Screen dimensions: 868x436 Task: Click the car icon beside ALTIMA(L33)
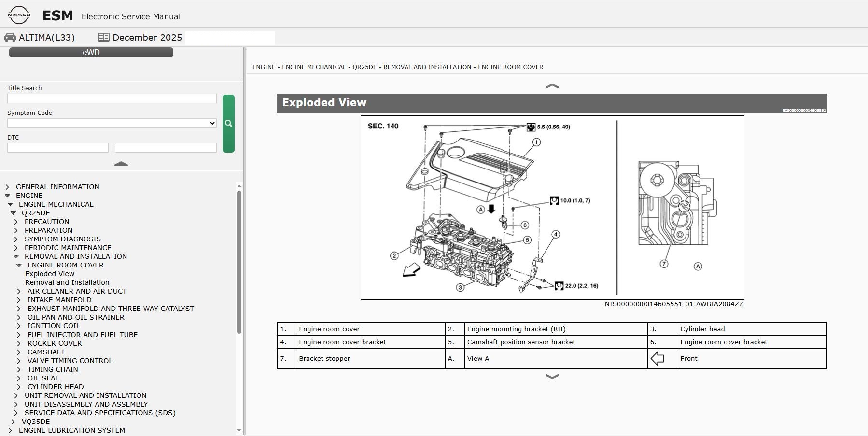[x=10, y=37]
